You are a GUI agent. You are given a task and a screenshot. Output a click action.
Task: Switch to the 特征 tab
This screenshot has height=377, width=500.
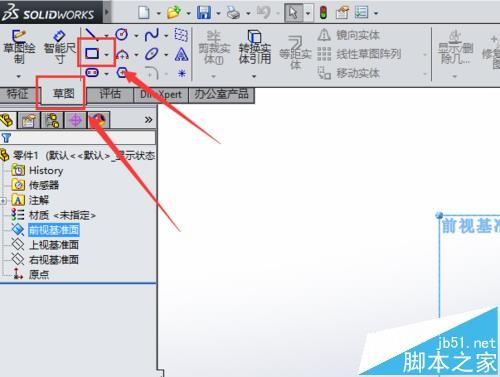coord(17,94)
